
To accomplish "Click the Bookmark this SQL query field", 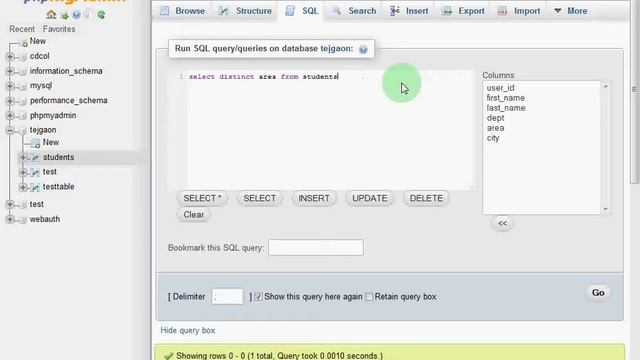I will [x=316, y=248].
